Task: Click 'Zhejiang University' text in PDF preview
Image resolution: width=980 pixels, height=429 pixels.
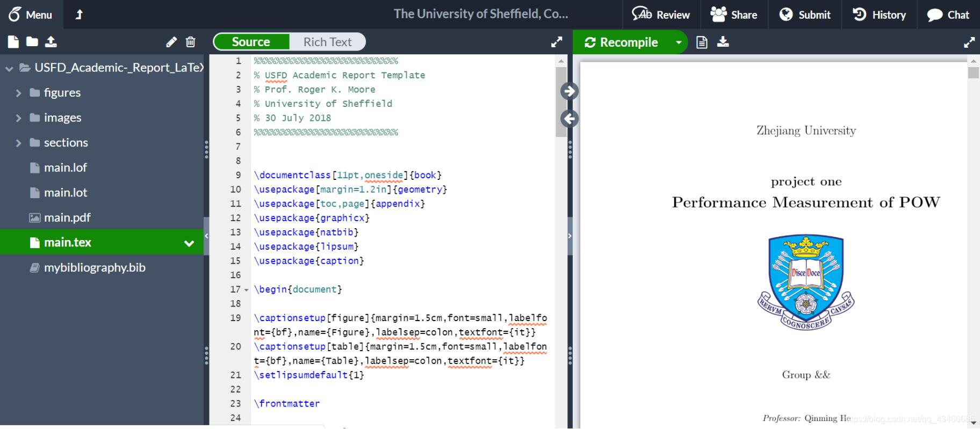Action: (x=806, y=130)
